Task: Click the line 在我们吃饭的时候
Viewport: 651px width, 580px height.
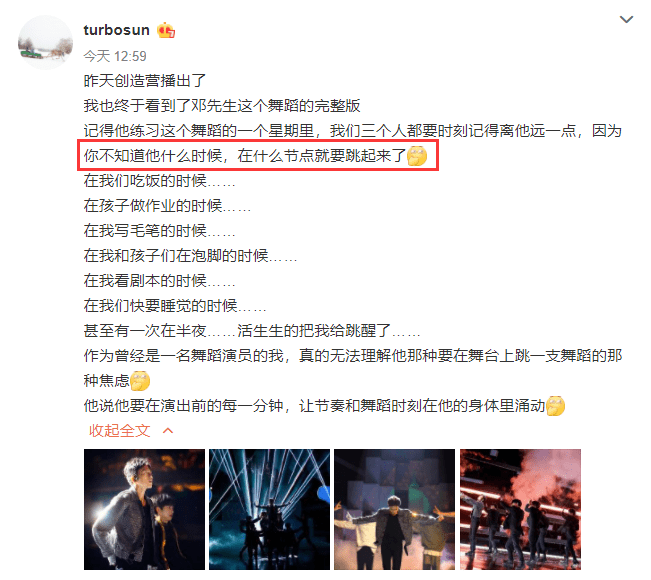Action: (159, 181)
